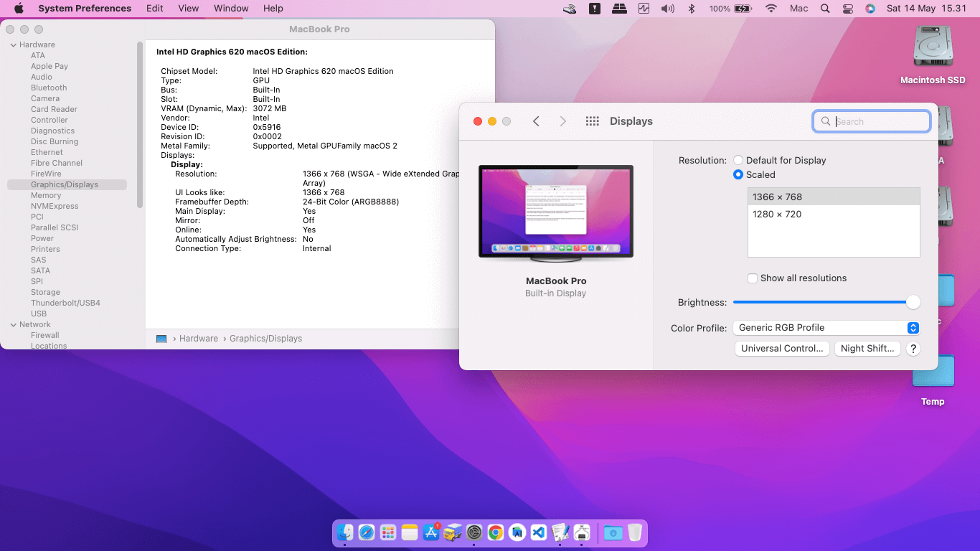Viewport: 980px width, 551px height.
Task: Open the Window menu
Action: click(x=231, y=9)
